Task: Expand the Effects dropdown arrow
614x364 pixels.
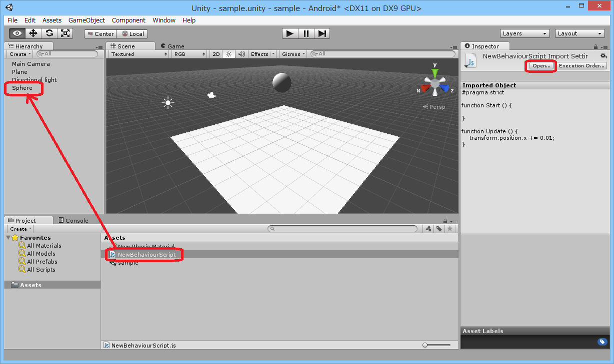Action: point(273,54)
